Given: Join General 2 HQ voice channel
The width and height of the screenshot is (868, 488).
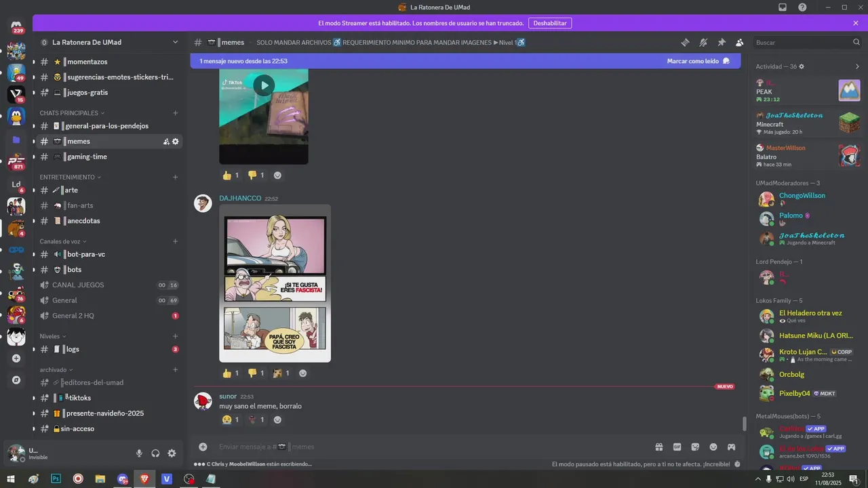Looking at the screenshot, I should (109, 316).
